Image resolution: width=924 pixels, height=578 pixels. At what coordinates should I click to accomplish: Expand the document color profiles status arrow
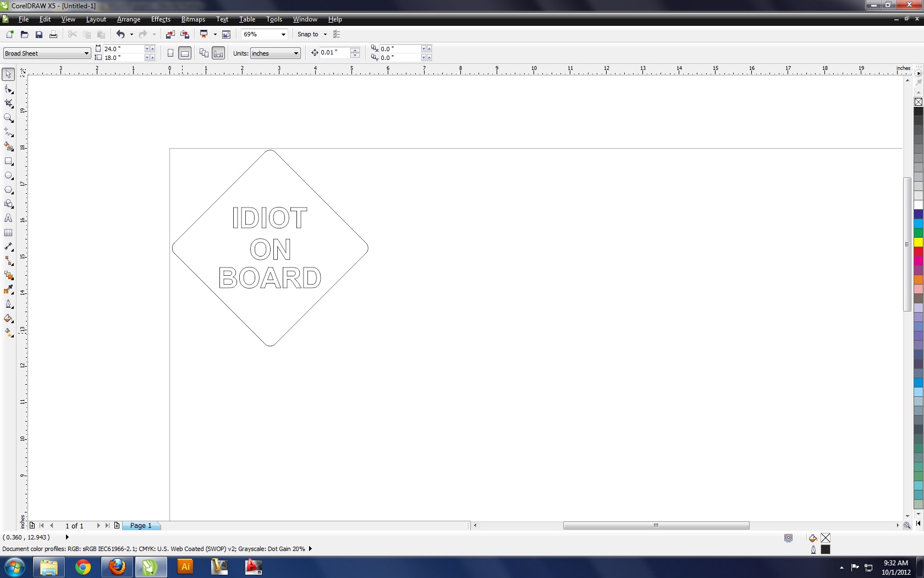pos(310,549)
